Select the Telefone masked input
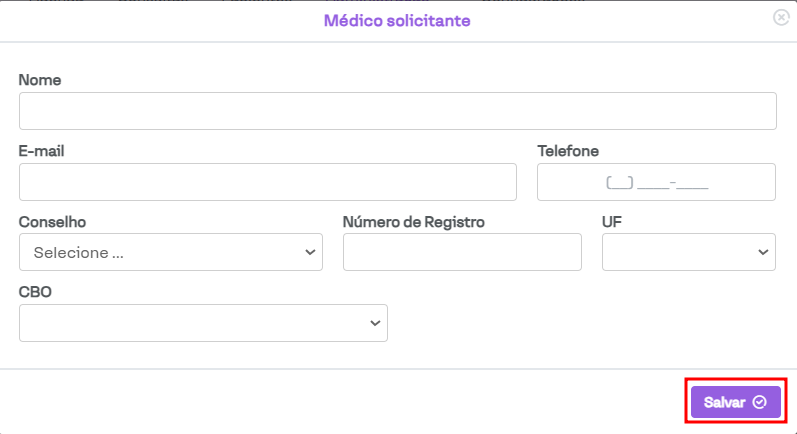The width and height of the screenshot is (797, 434). click(656, 182)
